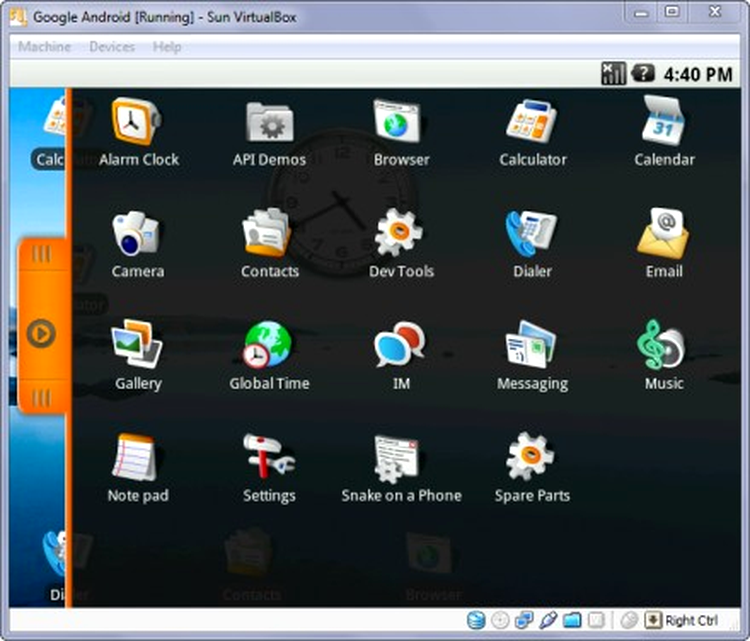Click the network adapter status icon
The image size is (750, 641).
[524, 620]
